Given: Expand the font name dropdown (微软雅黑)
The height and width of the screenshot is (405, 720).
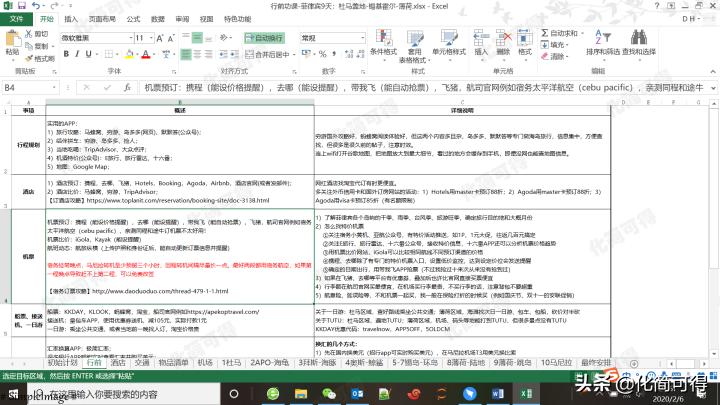Looking at the screenshot, I should [131, 38].
